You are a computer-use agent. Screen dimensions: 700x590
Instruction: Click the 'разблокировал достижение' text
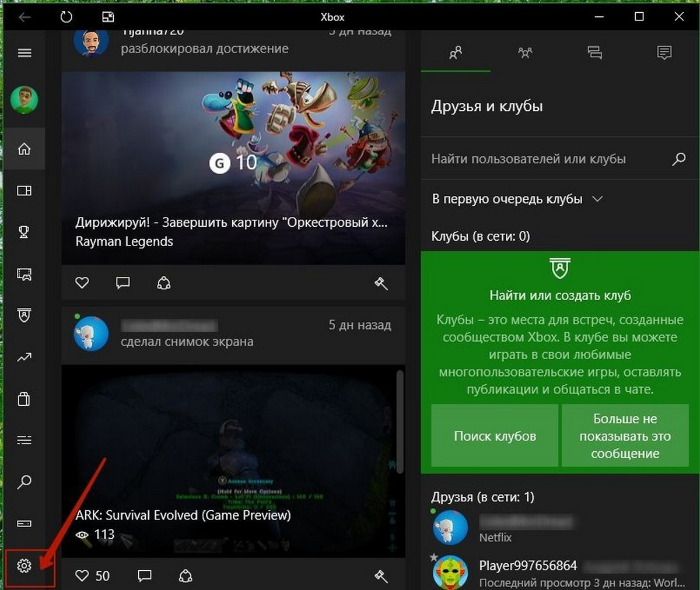[x=205, y=49]
